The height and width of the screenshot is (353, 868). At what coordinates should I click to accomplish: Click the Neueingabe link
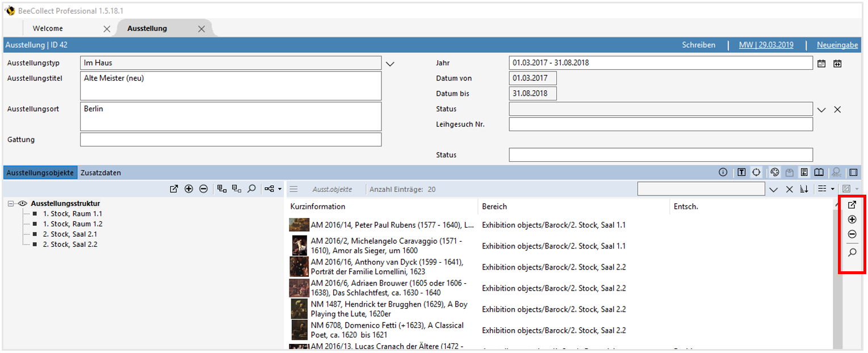pyautogui.click(x=837, y=45)
